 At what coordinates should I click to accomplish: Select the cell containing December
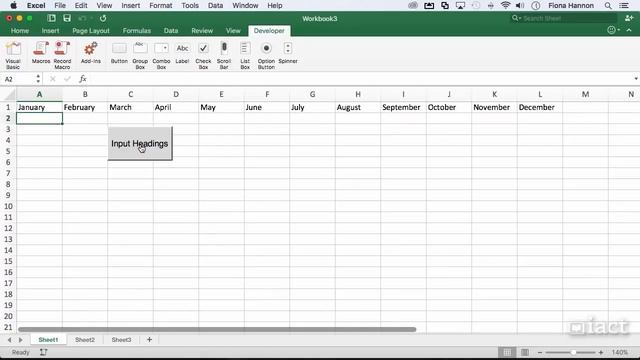(x=540, y=107)
